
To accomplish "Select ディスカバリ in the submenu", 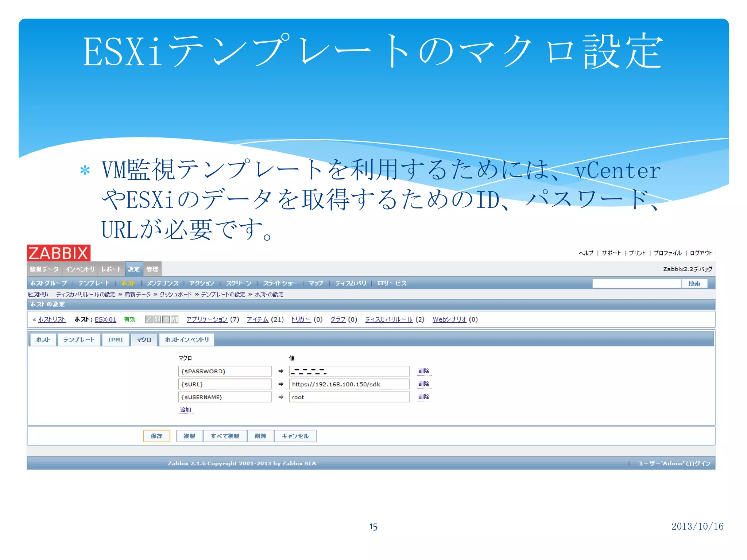I will tap(351, 283).
